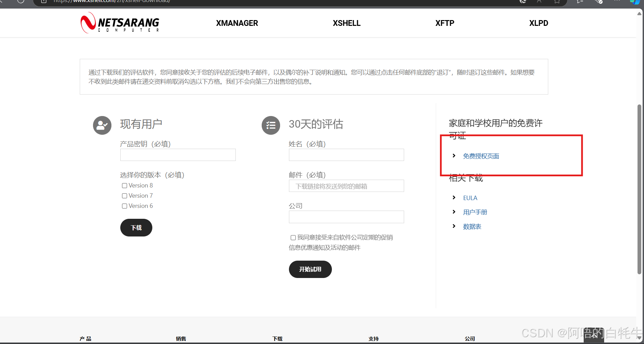Open the 免费授权页面 link
Viewport: 644px width, 344px height.
tap(481, 156)
